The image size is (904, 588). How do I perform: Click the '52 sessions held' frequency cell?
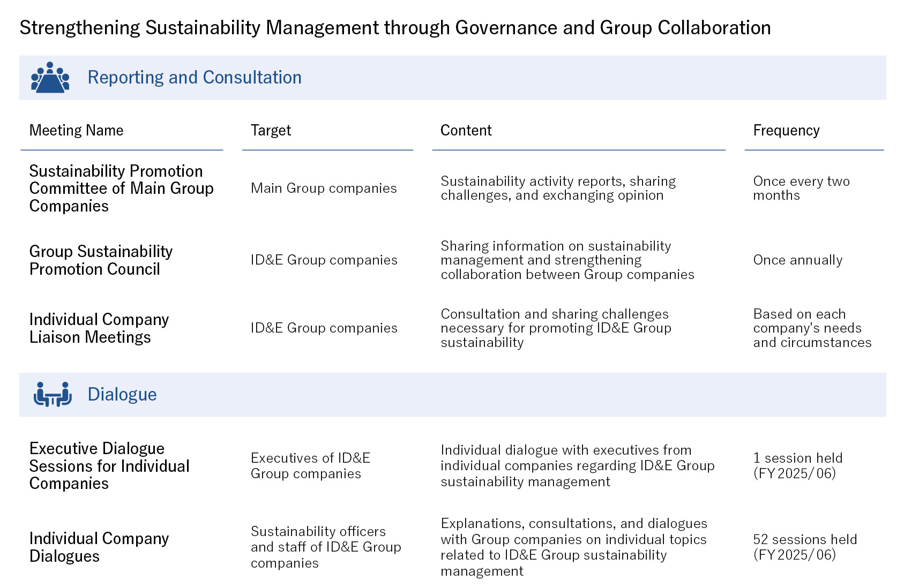(x=805, y=547)
